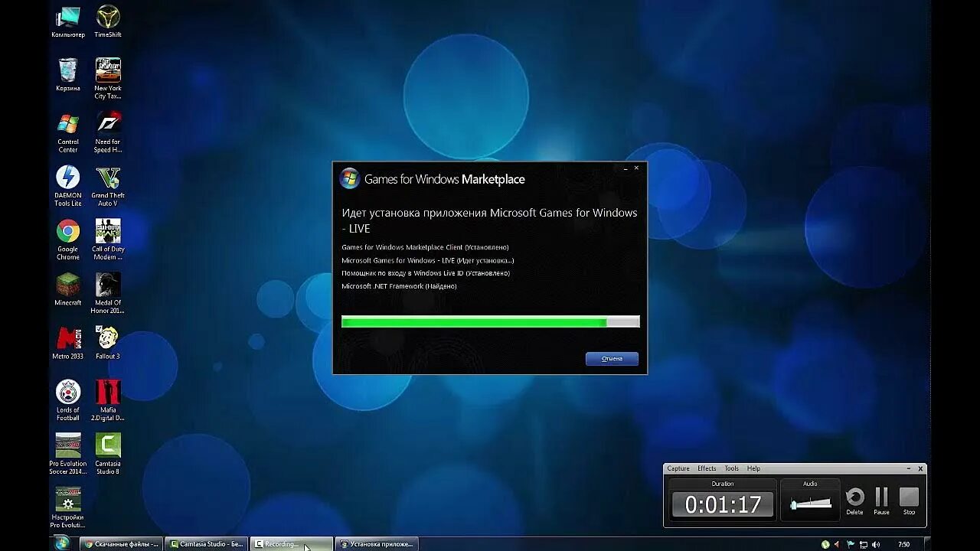Viewport: 980px width, 551px height.
Task: Select the Pro Evolution Soccer 2014 icon
Action: pyautogui.click(x=67, y=454)
